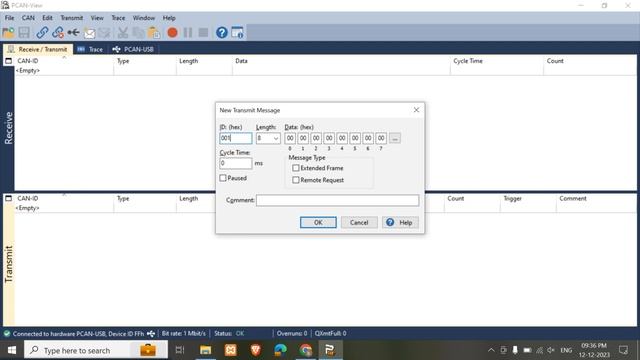Image resolution: width=640 pixels, height=360 pixels.
Task: Click the Disconnect broken-link icon
Action: 58,32
